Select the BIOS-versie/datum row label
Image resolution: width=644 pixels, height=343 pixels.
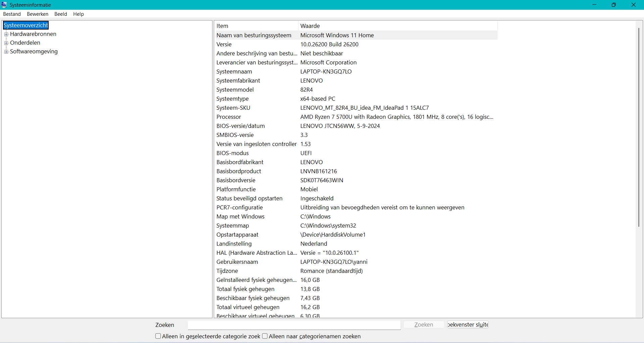coord(241,126)
